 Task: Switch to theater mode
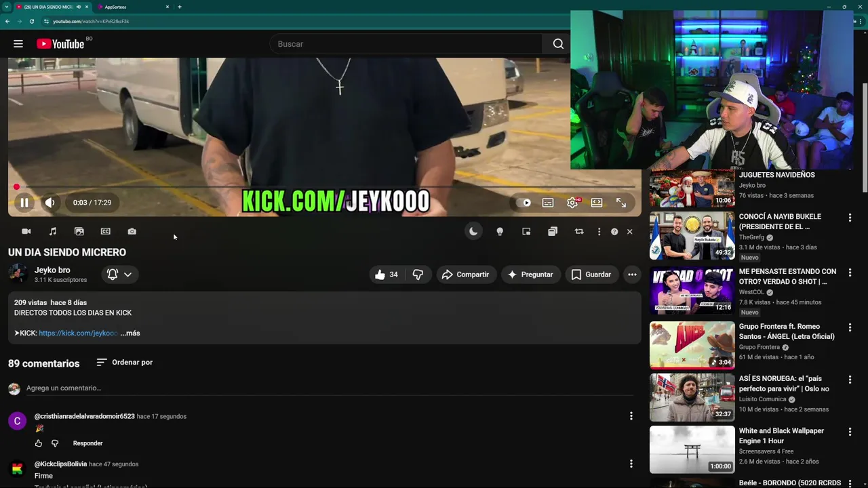click(597, 203)
